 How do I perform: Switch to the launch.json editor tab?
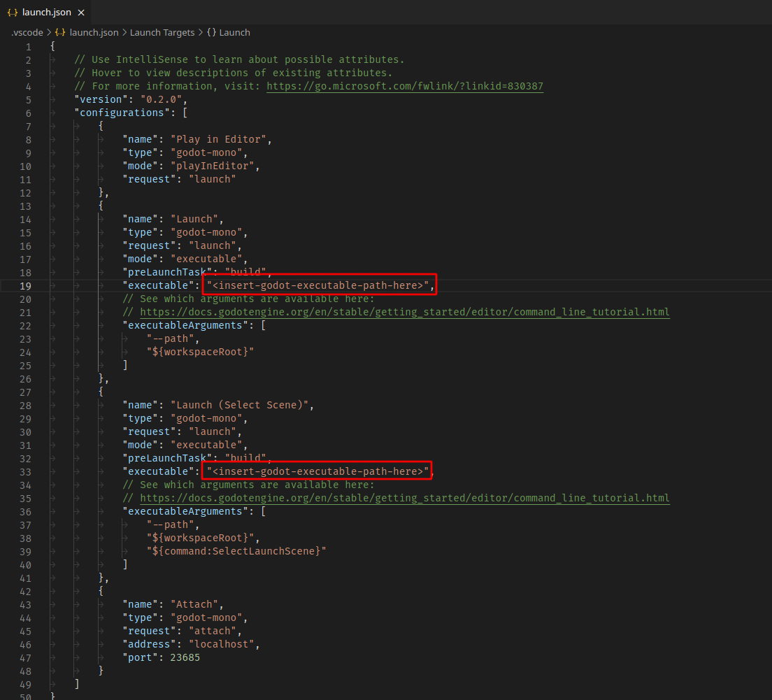(45, 12)
